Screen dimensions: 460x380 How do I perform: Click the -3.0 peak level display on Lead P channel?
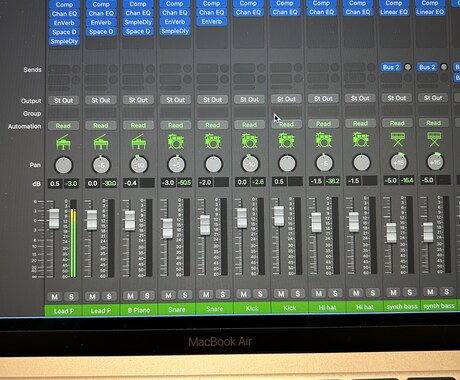pyautogui.click(x=71, y=183)
